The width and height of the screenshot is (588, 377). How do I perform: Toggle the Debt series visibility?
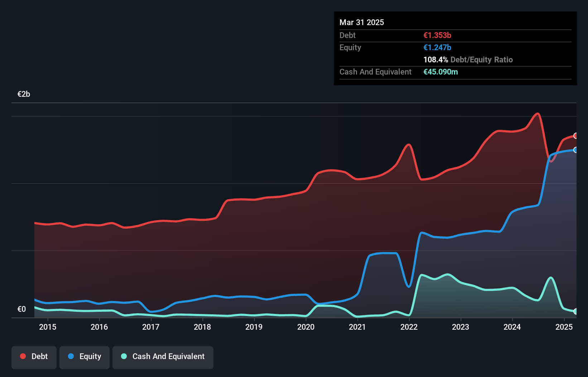click(34, 357)
